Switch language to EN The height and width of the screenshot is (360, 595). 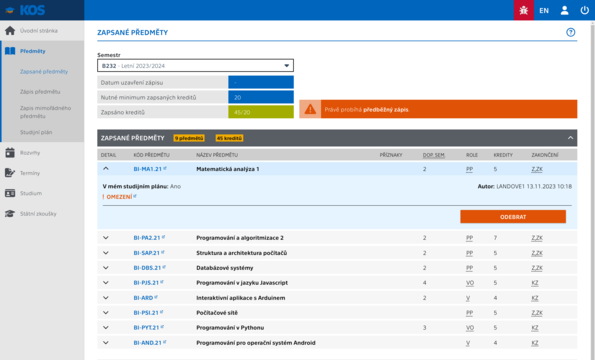pyautogui.click(x=544, y=11)
